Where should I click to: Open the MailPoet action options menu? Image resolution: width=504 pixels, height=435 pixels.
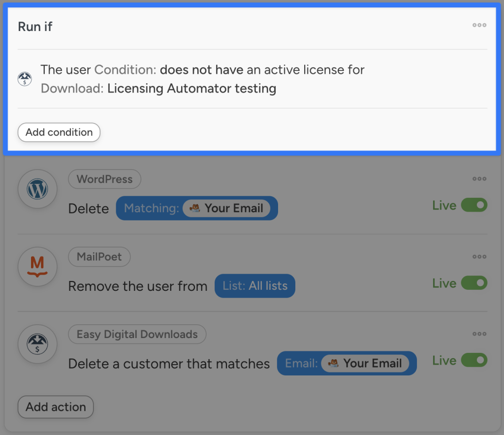[x=479, y=256]
